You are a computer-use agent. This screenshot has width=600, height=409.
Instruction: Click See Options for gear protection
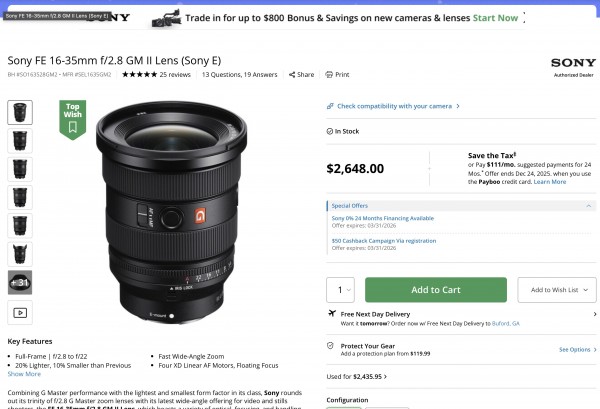coord(576,349)
